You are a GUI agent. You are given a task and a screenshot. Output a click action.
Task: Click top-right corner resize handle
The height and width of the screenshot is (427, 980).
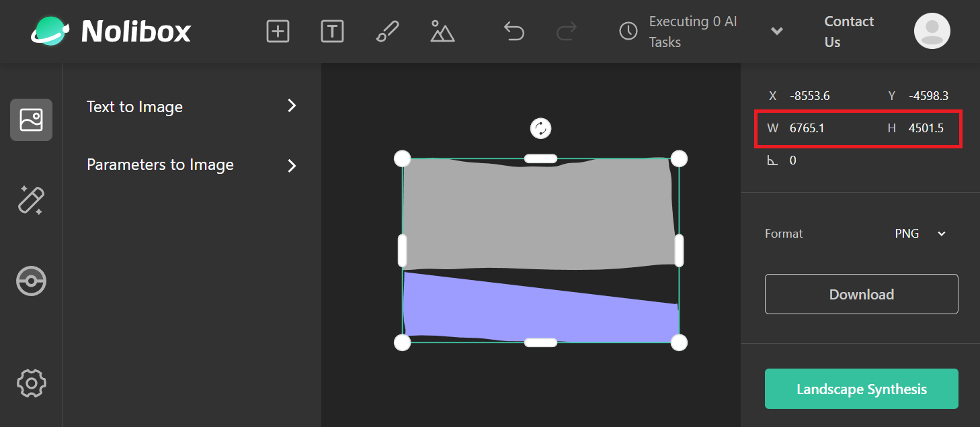679,158
